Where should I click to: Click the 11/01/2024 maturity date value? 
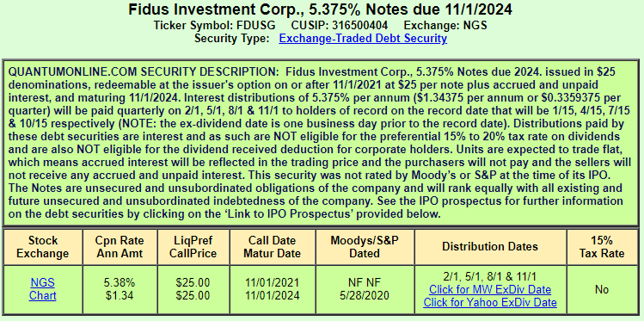click(273, 296)
